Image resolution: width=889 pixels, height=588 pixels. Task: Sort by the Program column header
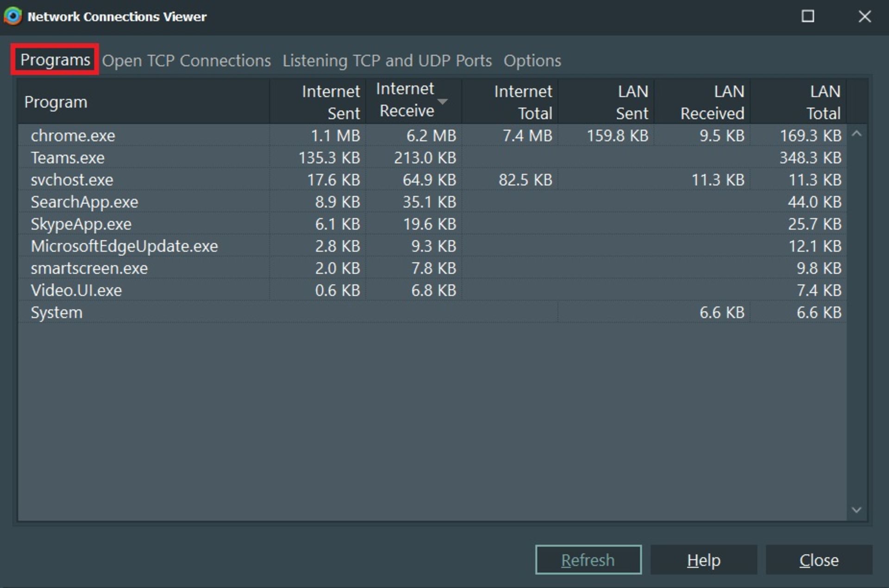pos(144,102)
